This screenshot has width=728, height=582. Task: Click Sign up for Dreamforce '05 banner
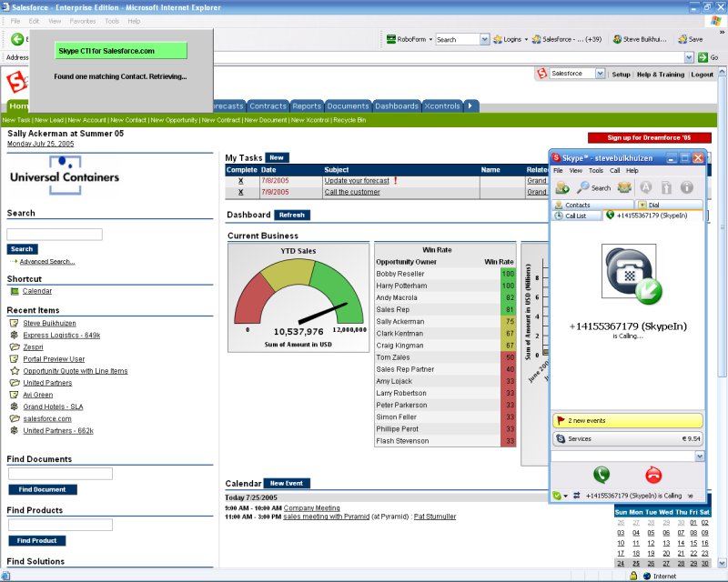pos(649,137)
